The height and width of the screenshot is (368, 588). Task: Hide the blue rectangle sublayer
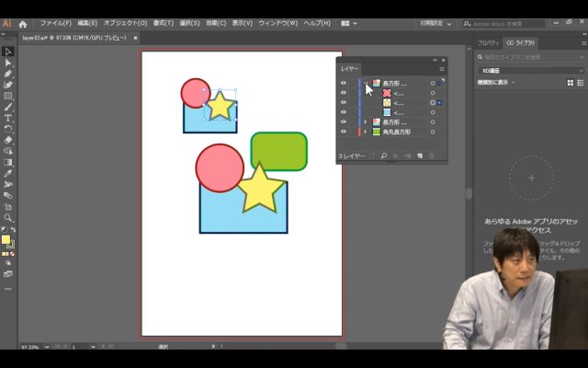tap(344, 112)
